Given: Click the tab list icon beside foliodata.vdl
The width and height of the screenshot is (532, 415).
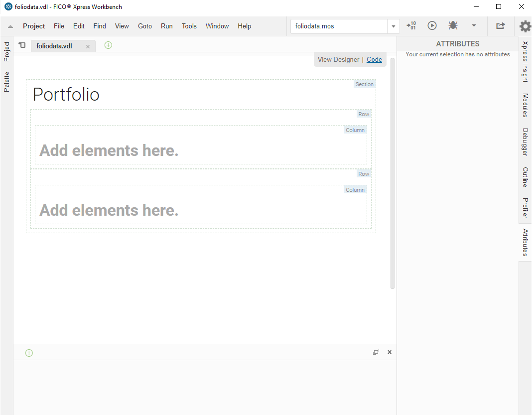Looking at the screenshot, I should (x=22, y=45).
